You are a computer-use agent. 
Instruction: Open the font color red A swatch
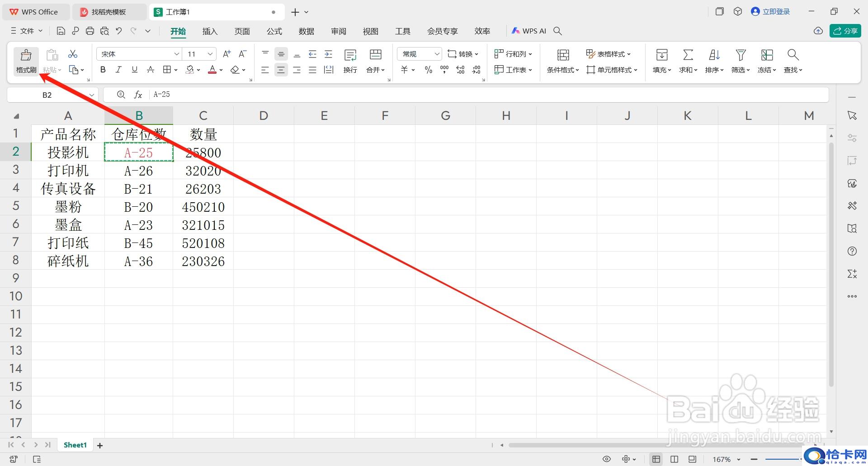coord(212,70)
